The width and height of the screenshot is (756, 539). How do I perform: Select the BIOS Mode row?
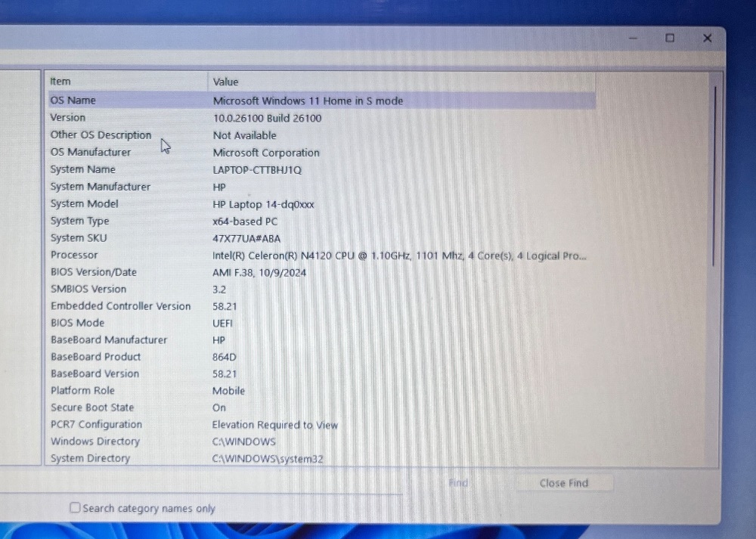coord(78,323)
